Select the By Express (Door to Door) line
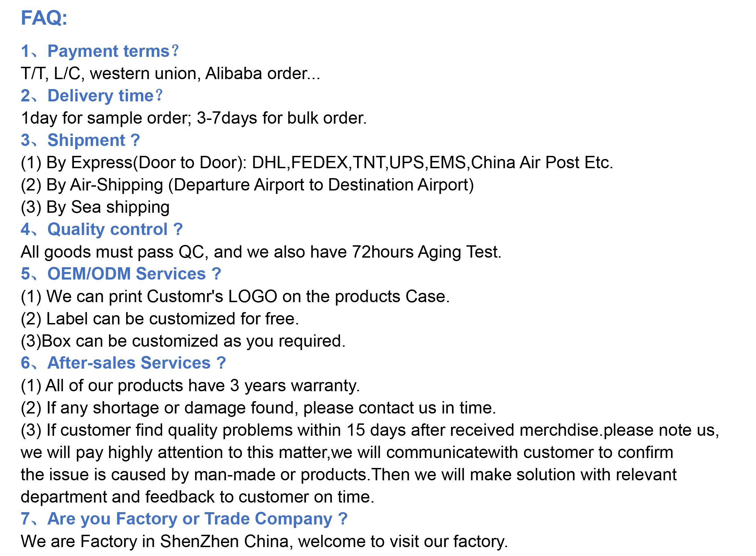Screen dimensions: 756x556 coord(317,163)
